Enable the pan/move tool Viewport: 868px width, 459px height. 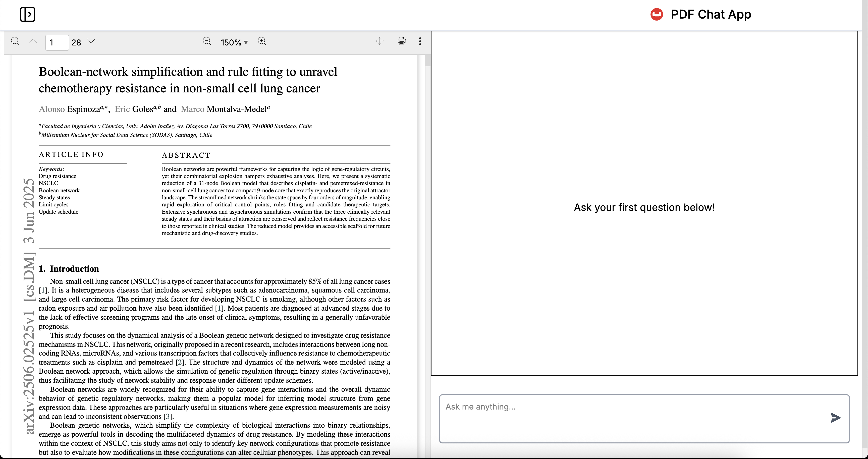coord(380,41)
